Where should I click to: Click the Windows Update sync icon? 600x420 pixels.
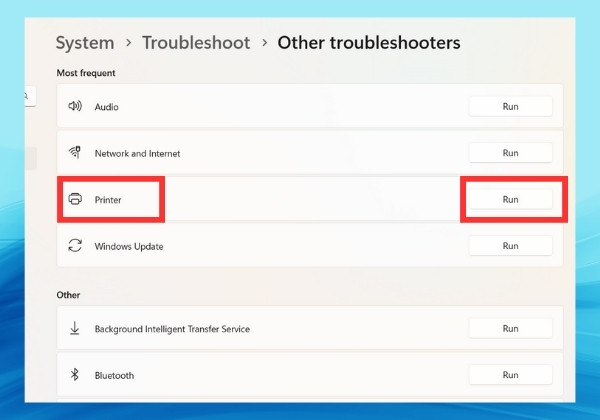[75, 246]
